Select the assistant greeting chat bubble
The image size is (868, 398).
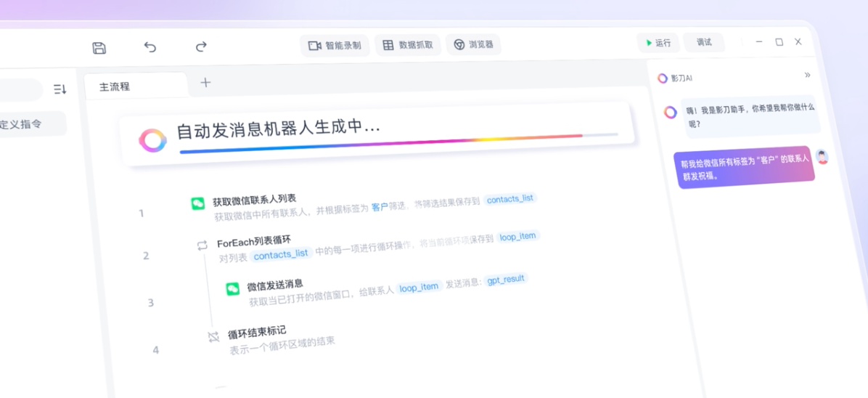[x=751, y=116]
